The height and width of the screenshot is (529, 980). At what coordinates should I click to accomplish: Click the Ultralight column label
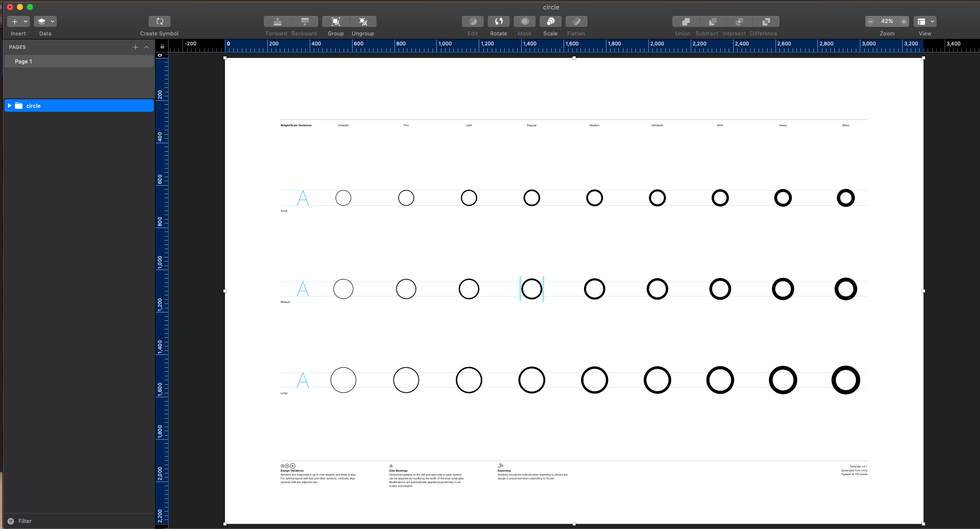point(343,125)
